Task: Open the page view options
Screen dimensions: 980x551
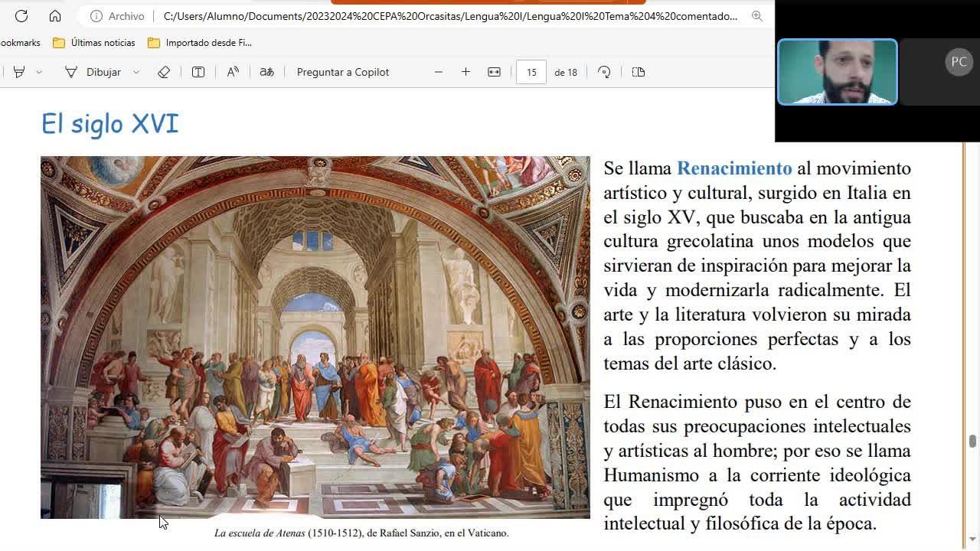Action: click(x=639, y=72)
